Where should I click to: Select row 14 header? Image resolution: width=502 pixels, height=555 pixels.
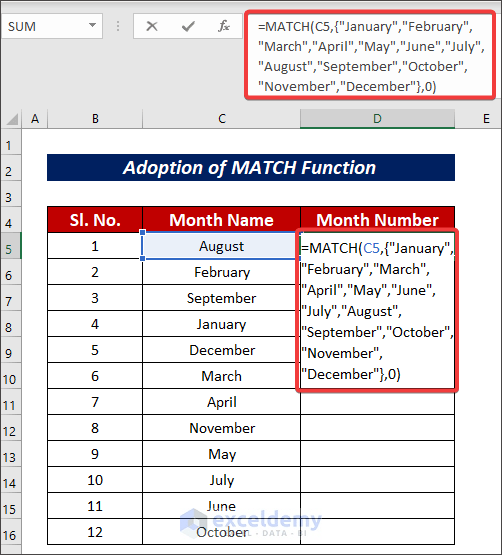11,480
